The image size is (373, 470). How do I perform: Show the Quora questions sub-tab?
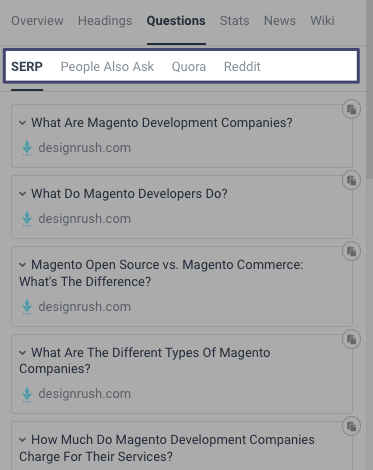(x=189, y=67)
